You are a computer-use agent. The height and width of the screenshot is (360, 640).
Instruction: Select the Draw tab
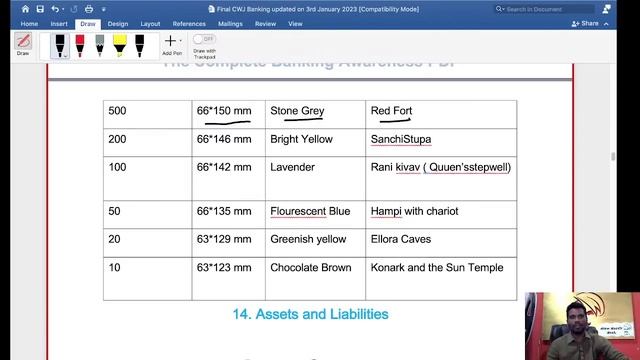(88, 24)
